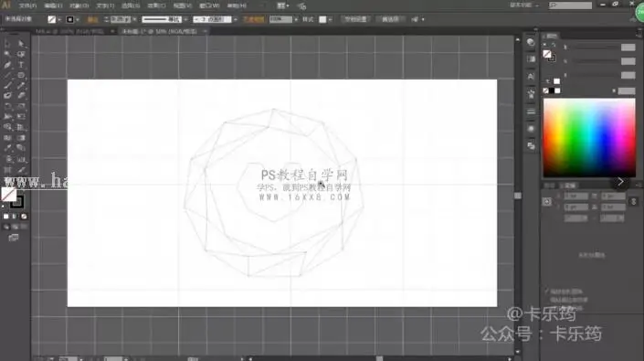644x361 pixels.
Task: Click the orange 不透明度 opacity link
Action: [x=253, y=19]
